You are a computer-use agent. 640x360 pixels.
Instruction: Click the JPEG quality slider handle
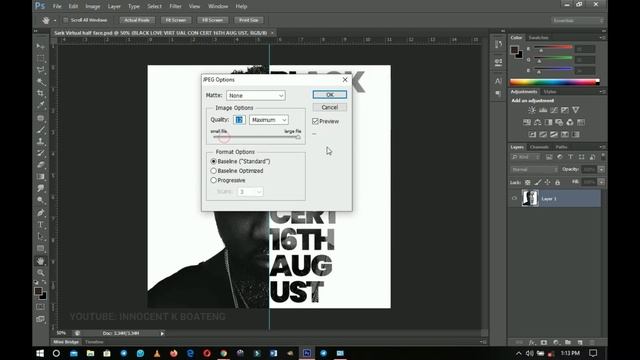(x=298, y=138)
